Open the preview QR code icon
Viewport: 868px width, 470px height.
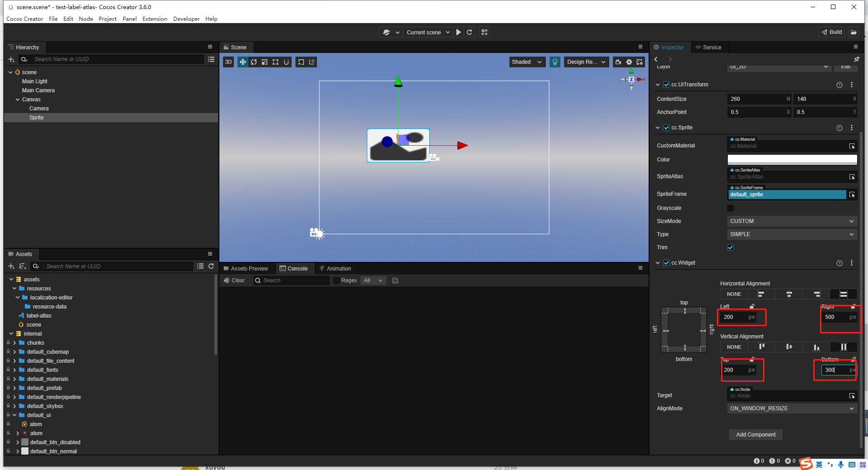click(484, 32)
